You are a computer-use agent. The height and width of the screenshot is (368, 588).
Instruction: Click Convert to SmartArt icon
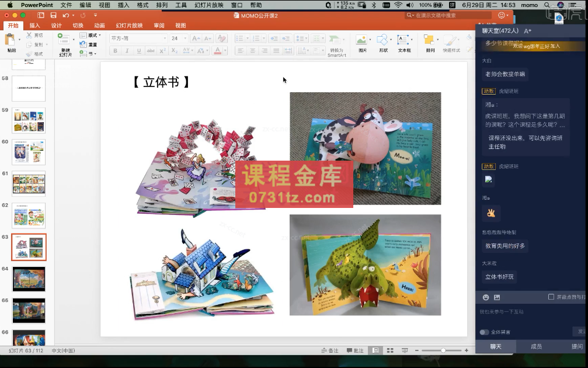(x=335, y=40)
